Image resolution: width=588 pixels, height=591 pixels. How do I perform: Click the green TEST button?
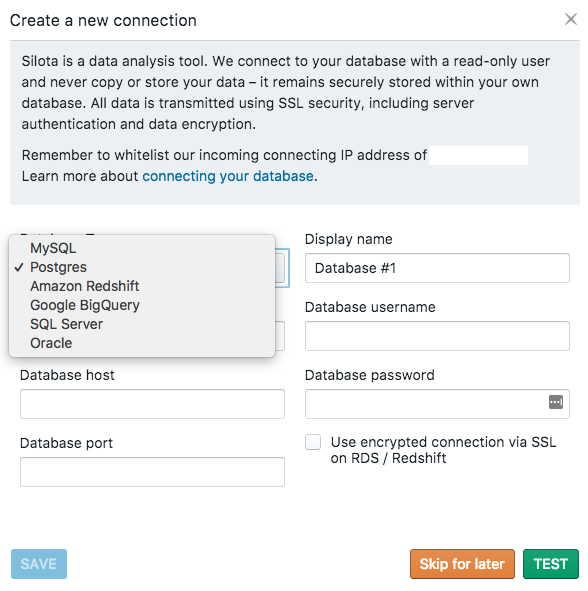tap(551, 564)
